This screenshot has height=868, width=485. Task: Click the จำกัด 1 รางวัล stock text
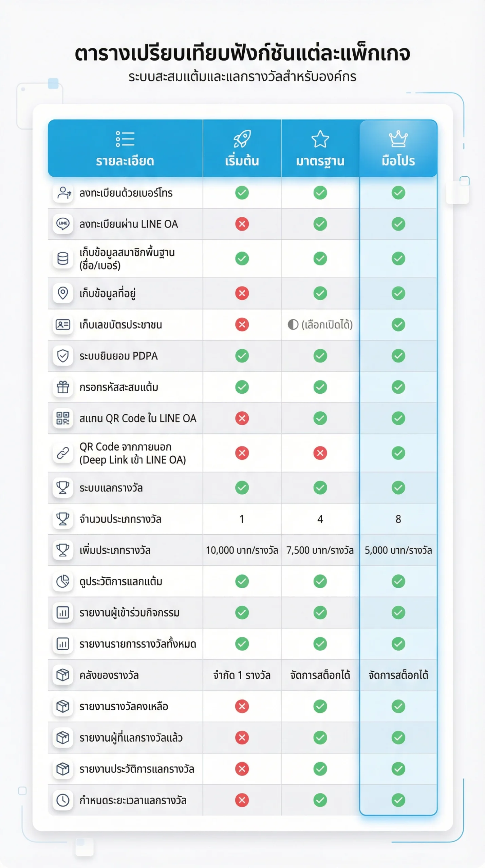pos(242,675)
